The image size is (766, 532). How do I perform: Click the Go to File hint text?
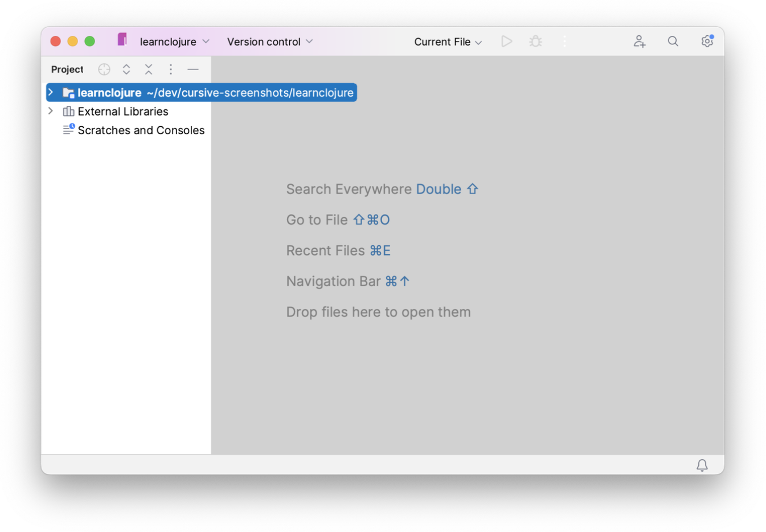tap(317, 220)
